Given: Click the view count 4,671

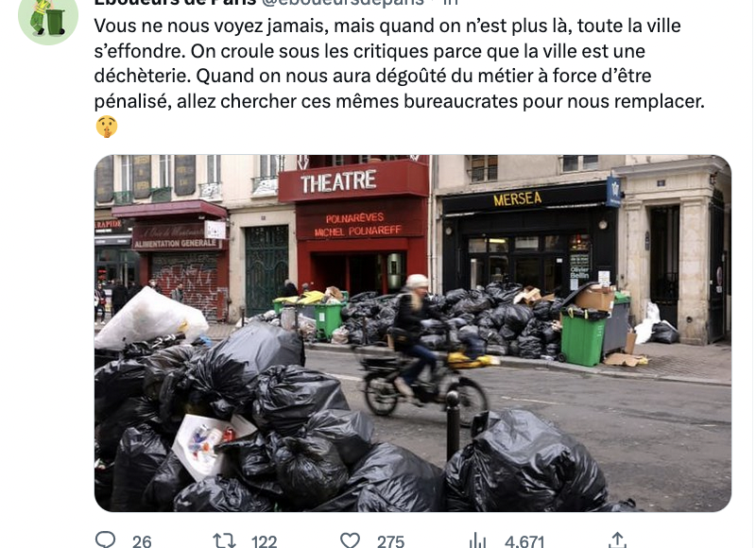Looking at the screenshot, I should pos(524,541).
